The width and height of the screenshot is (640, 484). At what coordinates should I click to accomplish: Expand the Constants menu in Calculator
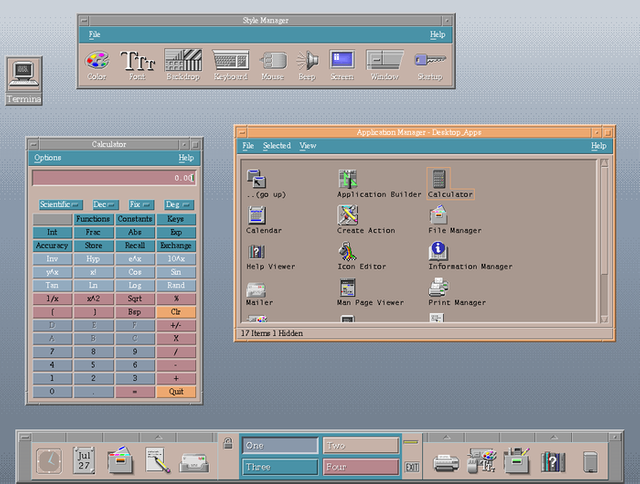tap(135, 219)
